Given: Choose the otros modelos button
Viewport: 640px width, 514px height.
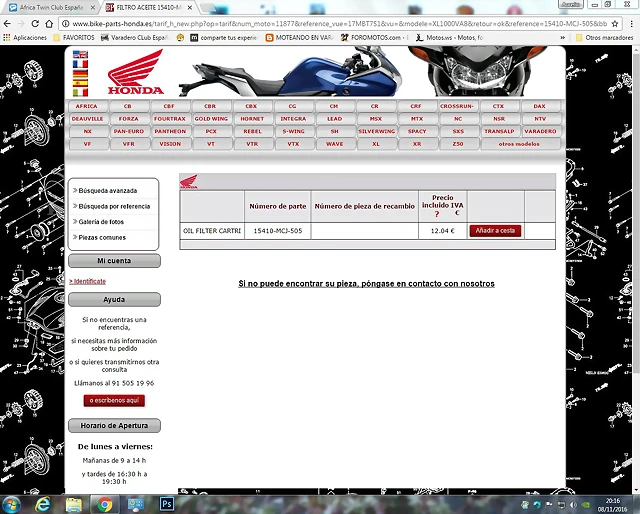Looking at the screenshot, I should tap(519, 144).
